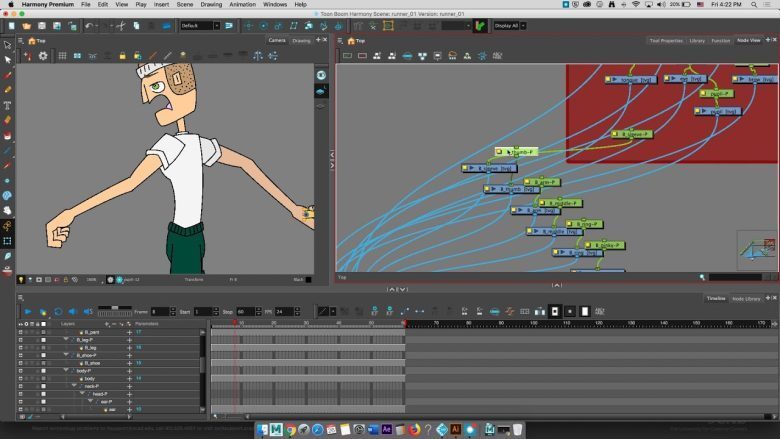Click the Stop frame input field

245,312
